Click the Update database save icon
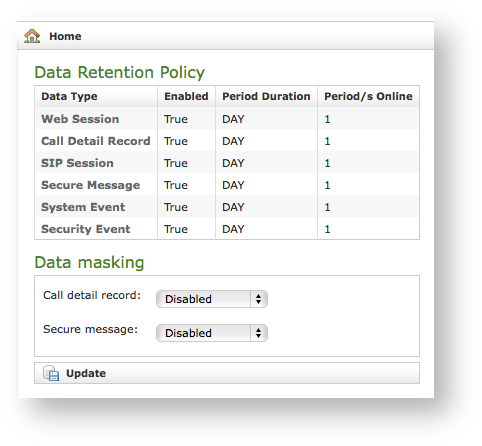This screenshot has width=482, height=446. point(51,373)
